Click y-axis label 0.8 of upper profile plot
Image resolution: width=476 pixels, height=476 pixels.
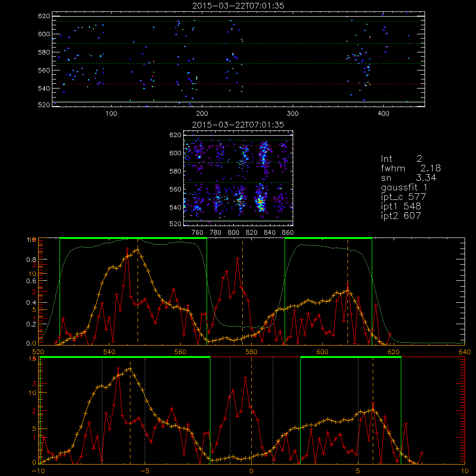31,259
